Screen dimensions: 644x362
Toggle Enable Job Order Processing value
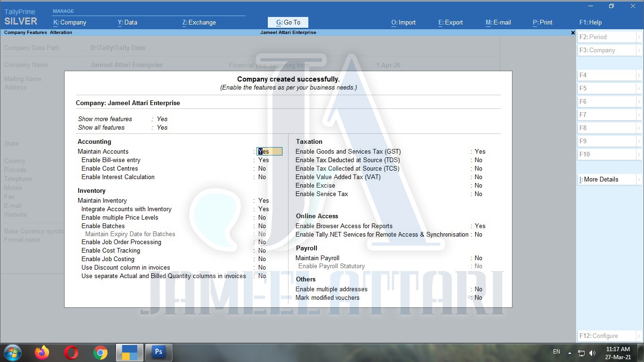pos(262,242)
